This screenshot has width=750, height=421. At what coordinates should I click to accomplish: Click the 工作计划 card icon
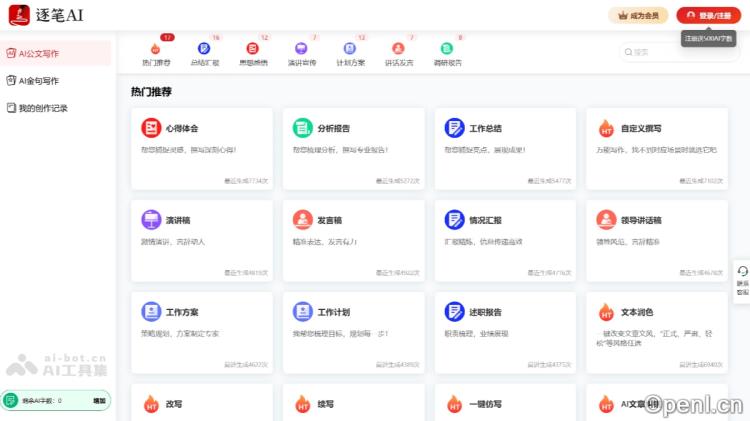(302, 311)
